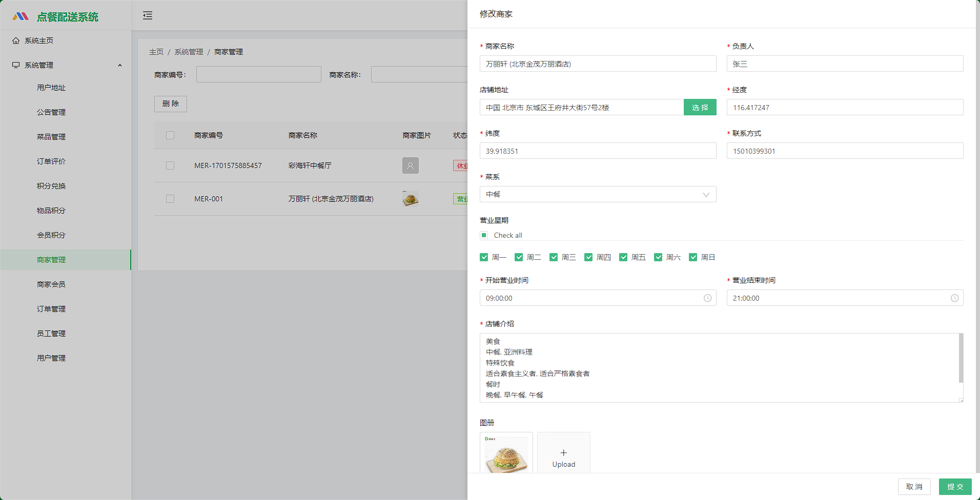Open 公告管理 menu item
The image size is (980, 500).
tap(66, 112)
